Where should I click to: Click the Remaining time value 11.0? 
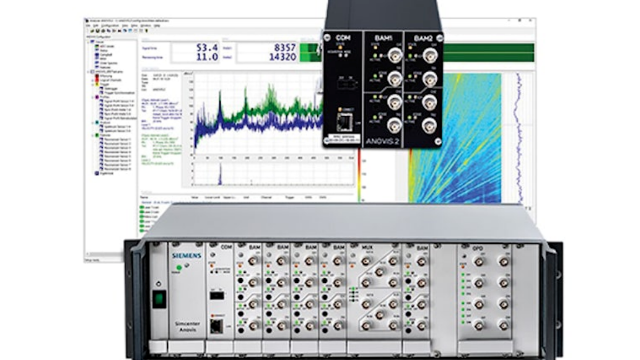pyautogui.click(x=207, y=57)
